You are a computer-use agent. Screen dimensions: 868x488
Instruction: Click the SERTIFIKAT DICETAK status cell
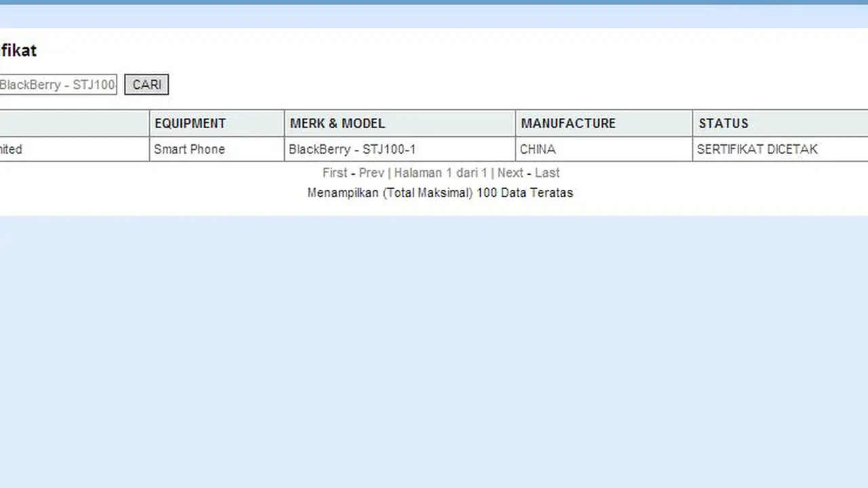coord(781,149)
